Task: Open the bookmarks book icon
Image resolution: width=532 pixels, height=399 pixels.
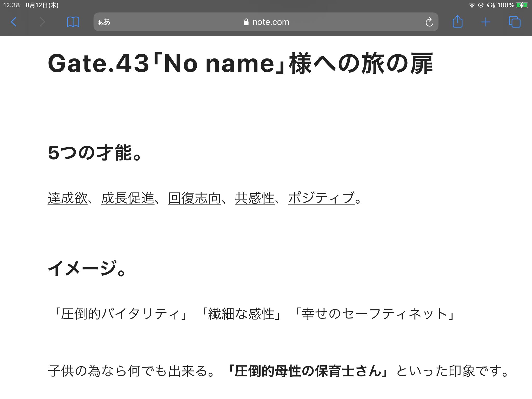Action: click(73, 22)
